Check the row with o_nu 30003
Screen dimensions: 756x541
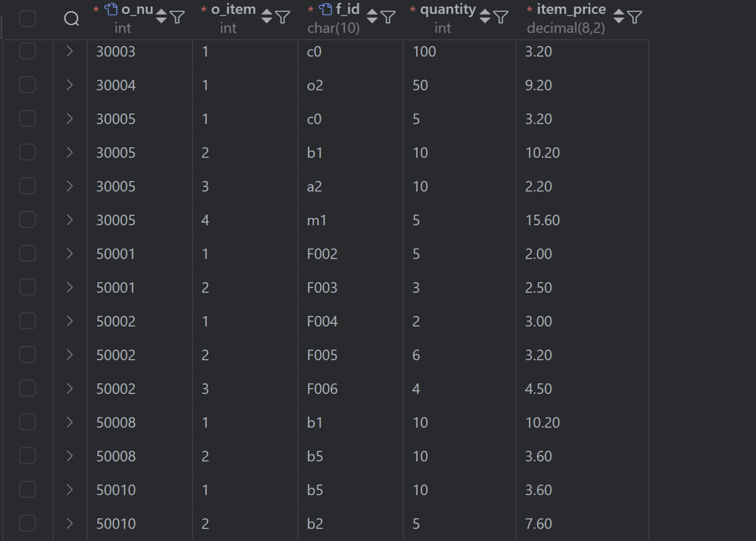coord(28,51)
